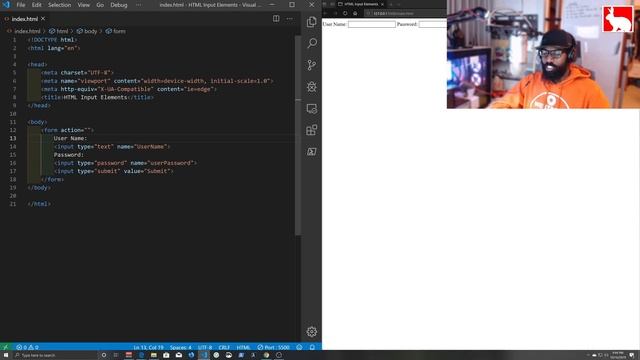Open the Run and Debug view
Screen dimensions: 640x360
(311, 87)
